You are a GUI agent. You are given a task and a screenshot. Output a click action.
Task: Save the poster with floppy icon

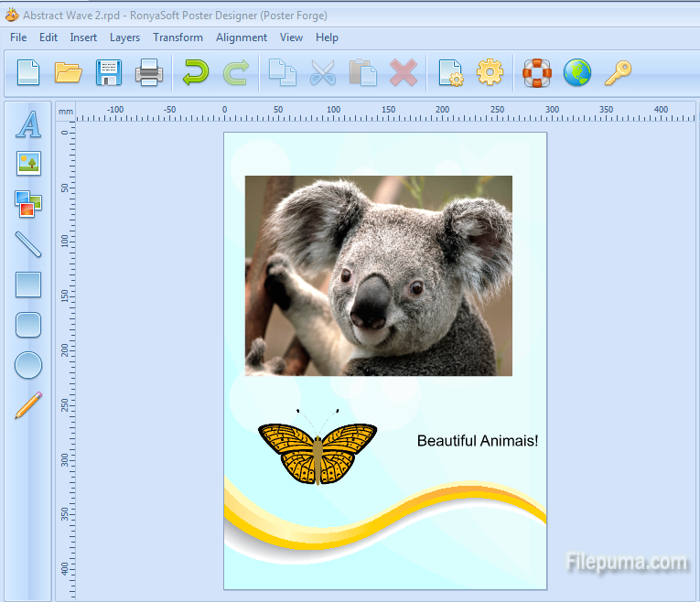coord(109,72)
